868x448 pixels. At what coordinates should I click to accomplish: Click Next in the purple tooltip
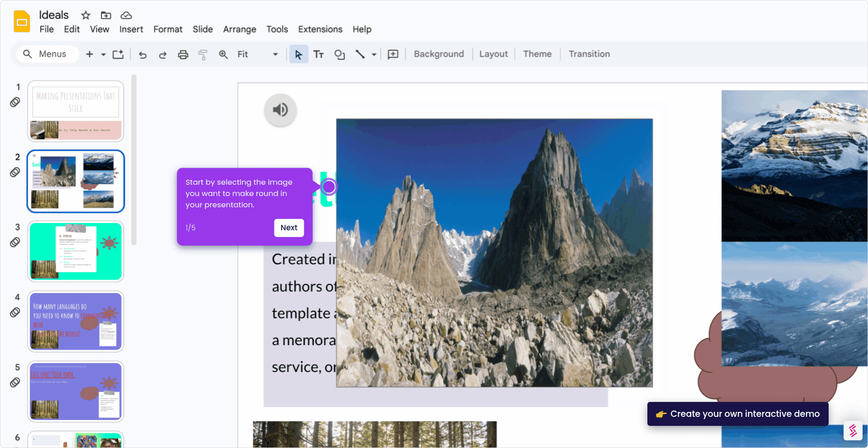[289, 228]
